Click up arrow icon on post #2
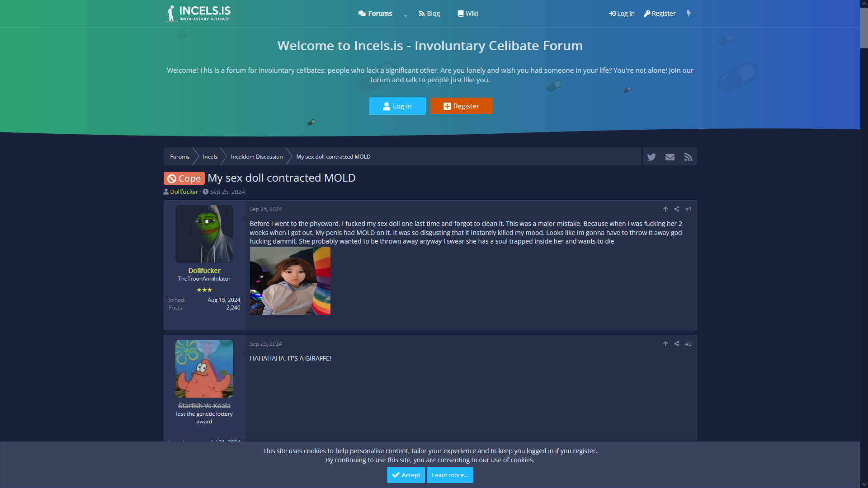The image size is (868, 488). [665, 344]
